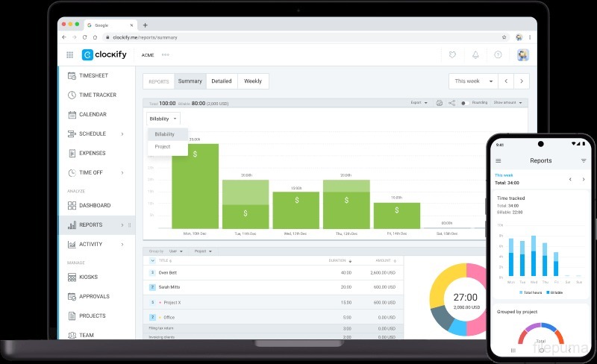The image size is (597, 364).
Task: Switch to the Detailed report tab
Action: pyautogui.click(x=221, y=81)
